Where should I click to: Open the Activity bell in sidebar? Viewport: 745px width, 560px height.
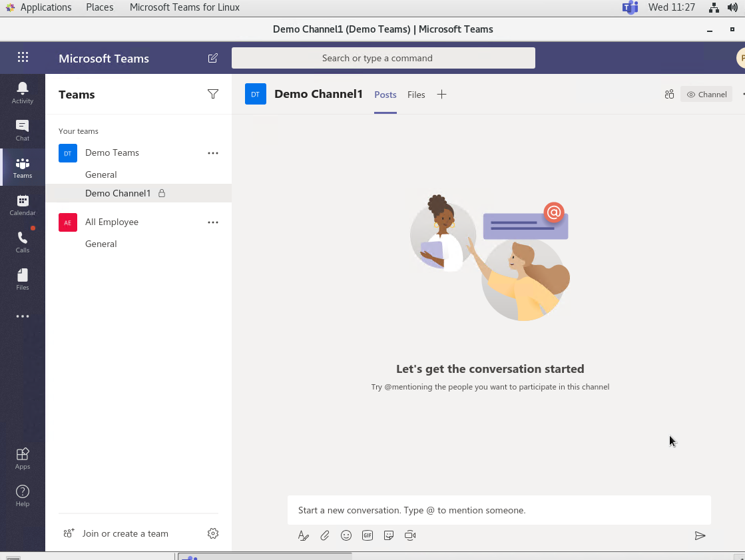click(23, 93)
